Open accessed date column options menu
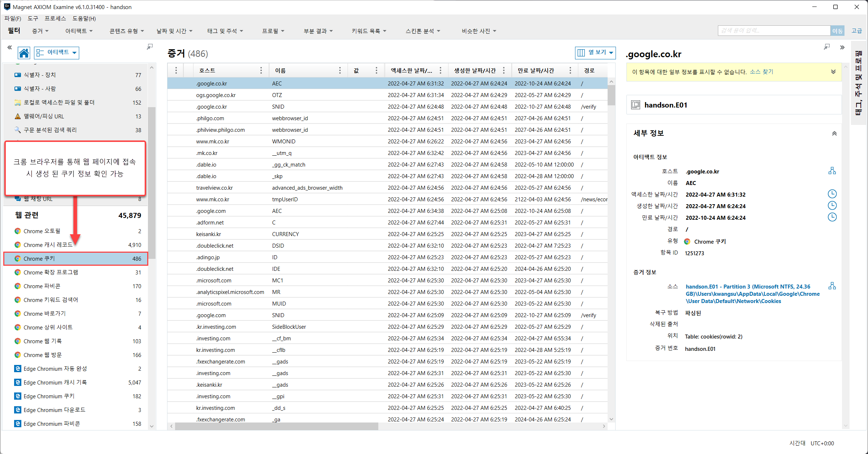The height and width of the screenshot is (454, 868). (x=440, y=71)
